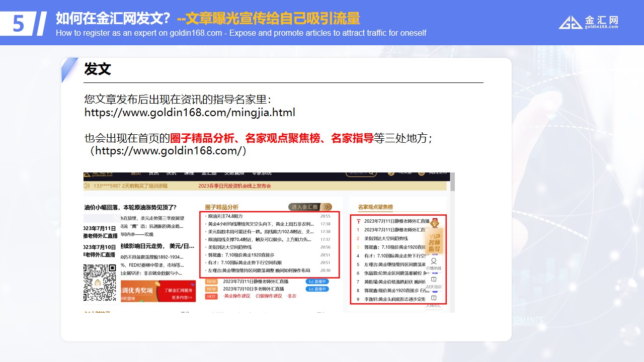The height and width of the screenshot is (362, 644).
Task: Open article 黄金4小时均线继续死叉空头向下
Action: click(x=262, y=224)
